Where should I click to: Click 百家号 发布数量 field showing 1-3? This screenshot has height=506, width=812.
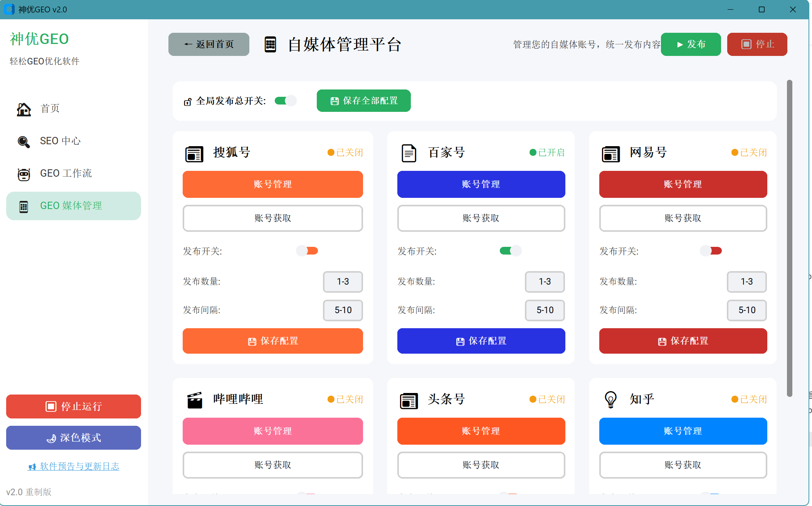click(x=545, y=282)
